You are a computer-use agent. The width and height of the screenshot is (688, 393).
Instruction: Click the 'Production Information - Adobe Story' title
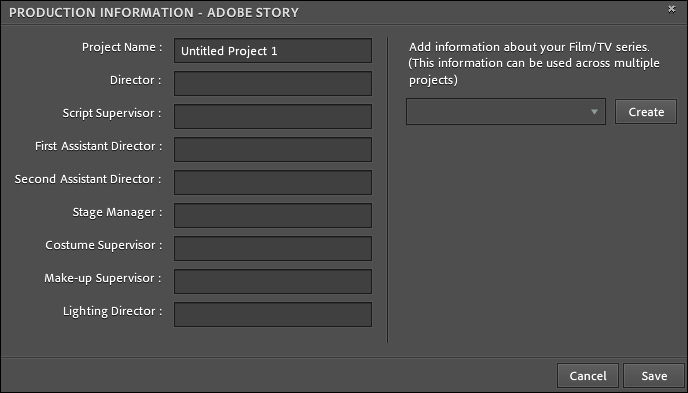coord(154,12)
